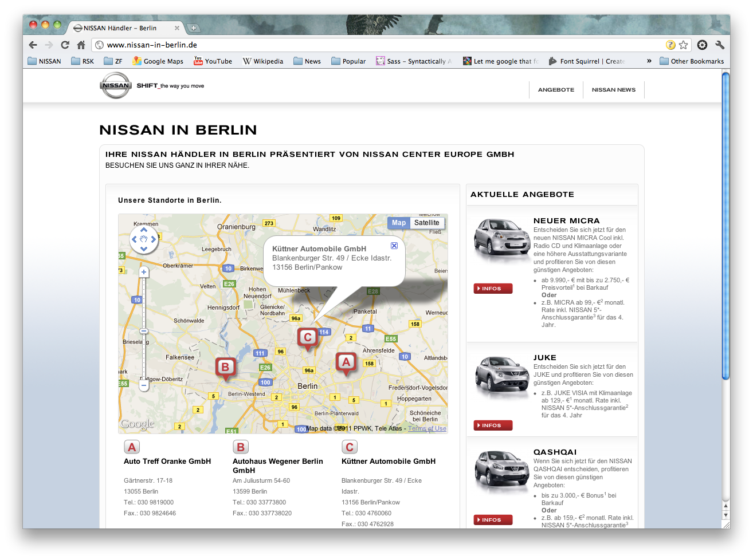Click the B badge above Autohaus Wegener

[241, 447]
